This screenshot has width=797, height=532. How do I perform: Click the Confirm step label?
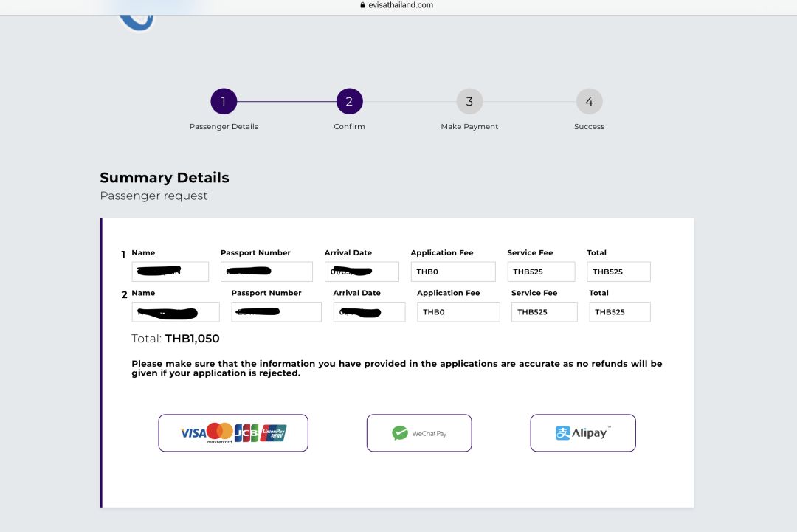[x=349, y=126]
